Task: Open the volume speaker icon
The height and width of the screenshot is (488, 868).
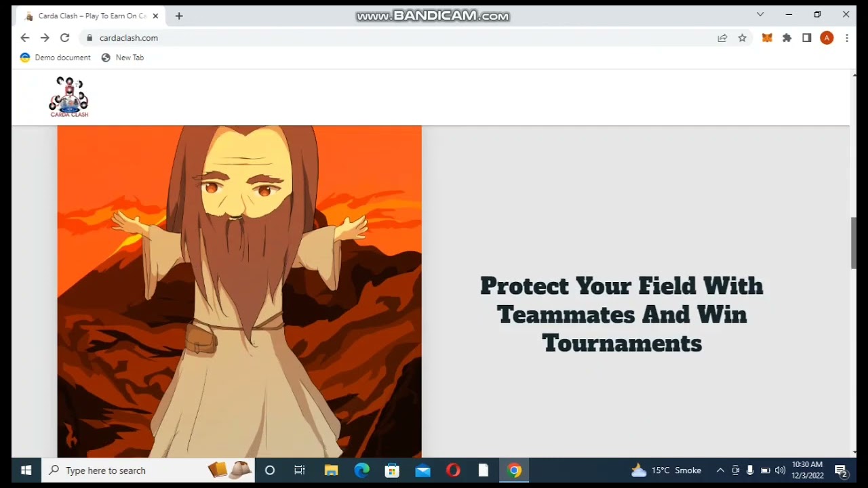Action: click(780, 470)
